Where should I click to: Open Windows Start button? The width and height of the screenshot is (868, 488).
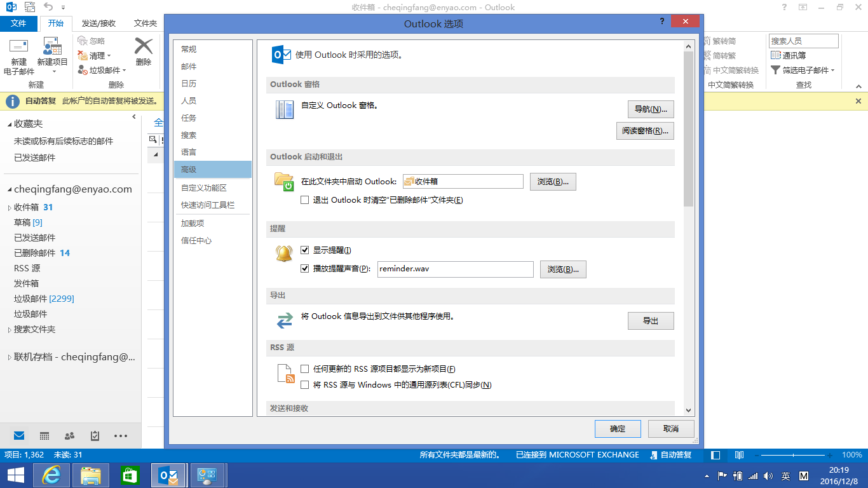(15, 475)
